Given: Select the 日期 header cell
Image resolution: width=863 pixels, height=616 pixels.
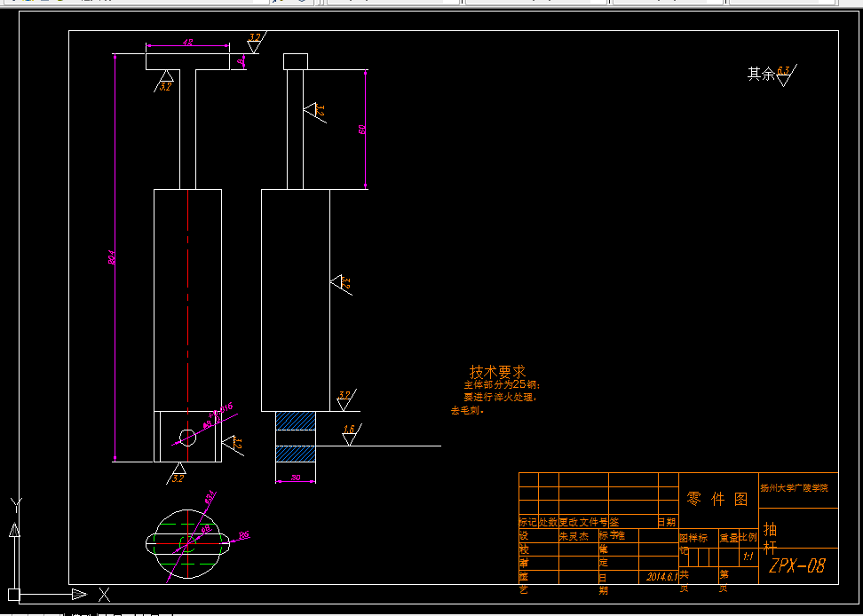Looking at the screenshot, I should tap(667, 522).
